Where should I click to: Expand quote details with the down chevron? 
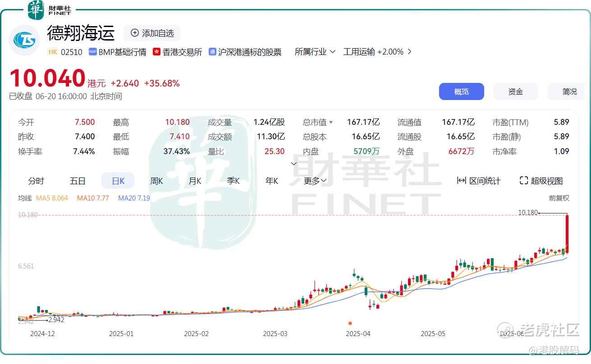tap(294, 164)
